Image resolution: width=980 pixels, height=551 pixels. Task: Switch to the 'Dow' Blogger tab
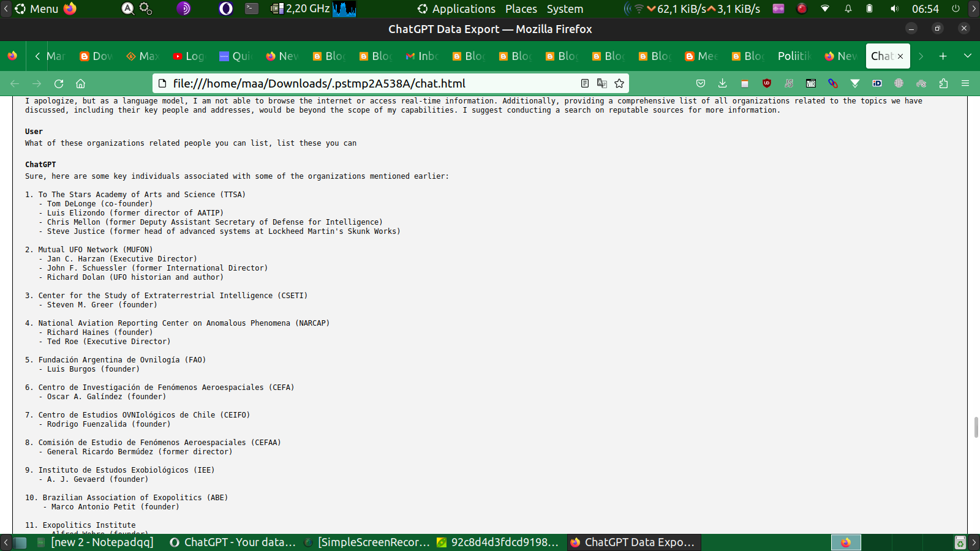pyautogui.click(x=96, y=56)
